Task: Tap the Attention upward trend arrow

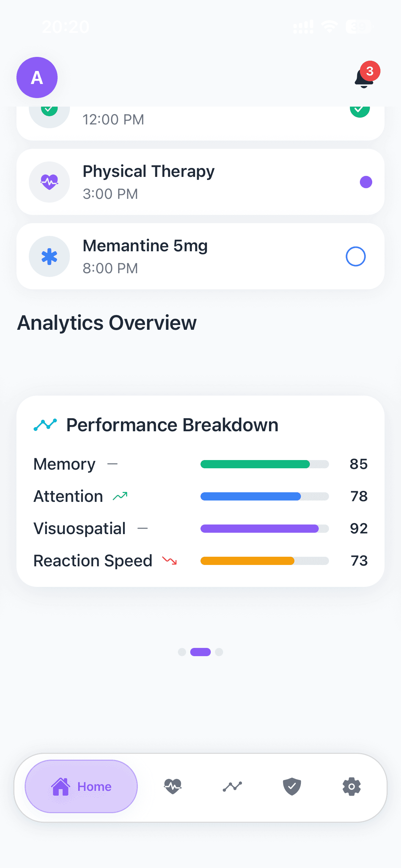Action: (x=120, y=496)
